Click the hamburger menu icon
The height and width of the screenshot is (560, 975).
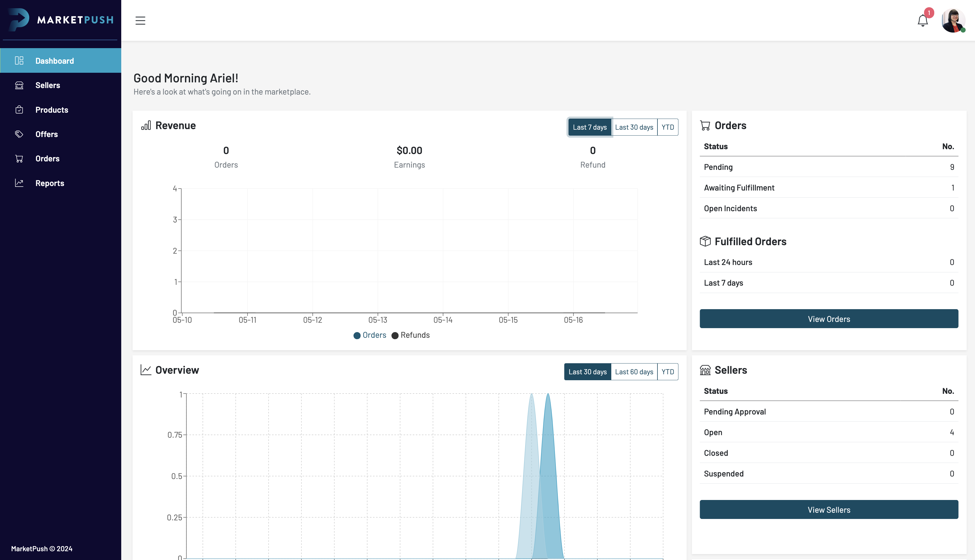140,20
